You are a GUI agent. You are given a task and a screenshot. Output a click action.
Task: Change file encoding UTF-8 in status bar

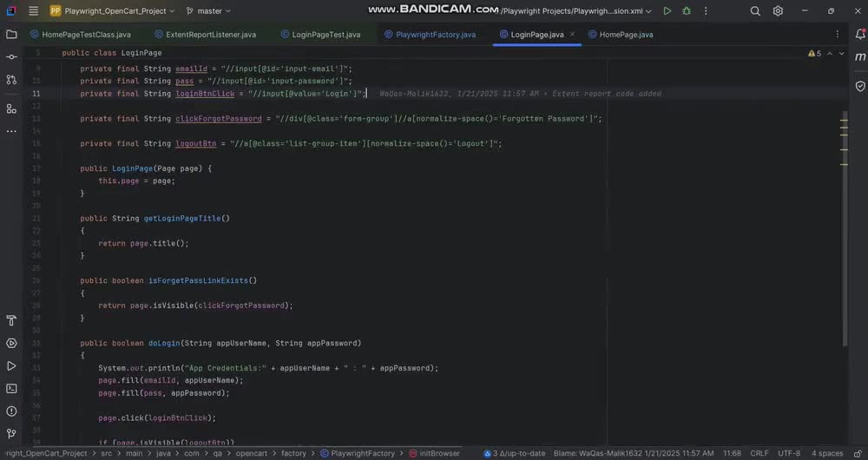[789, 453]
